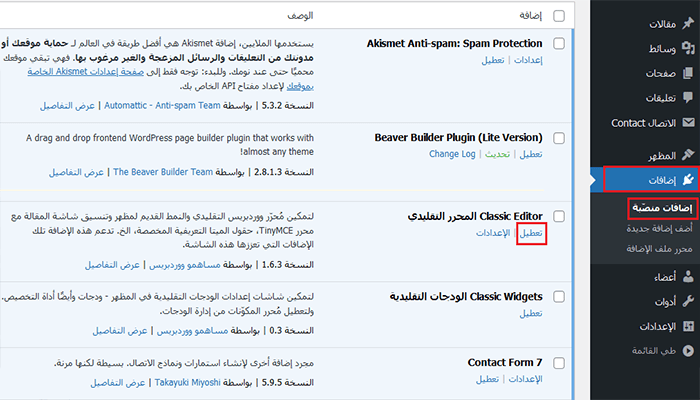Screen dimensions: 700x400
Task: Open Classic Editor مساهمو ووردبريس author link
Action: (x=184, y=265)
